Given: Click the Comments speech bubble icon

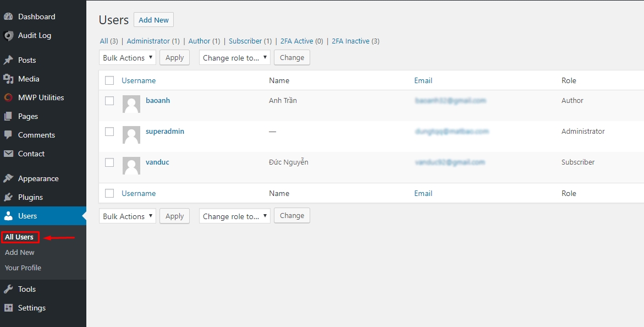Looking at the screenshot, I should pos(8,135).
